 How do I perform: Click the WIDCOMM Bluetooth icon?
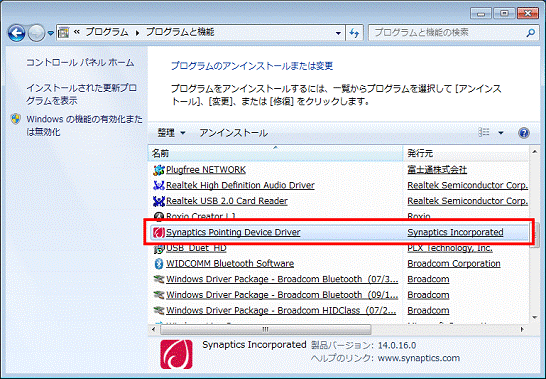click(159, 264)
